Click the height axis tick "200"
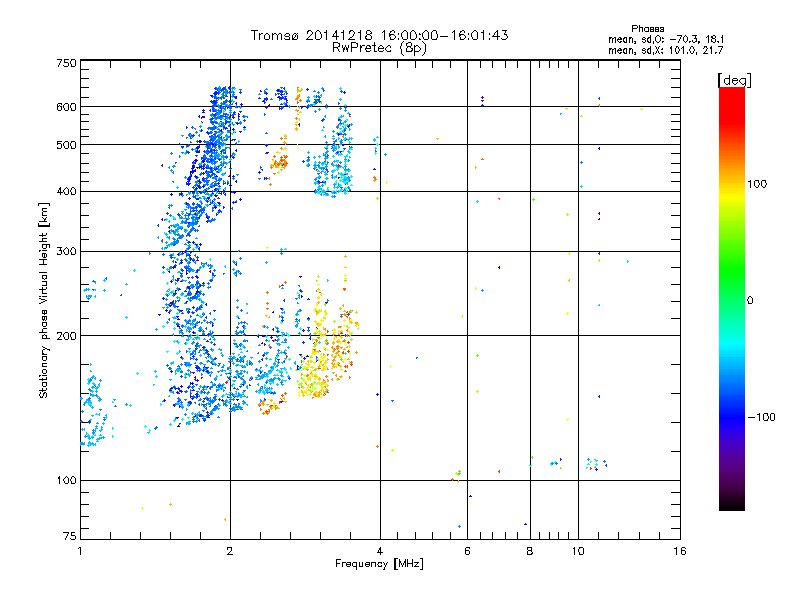 coord(66,336)
